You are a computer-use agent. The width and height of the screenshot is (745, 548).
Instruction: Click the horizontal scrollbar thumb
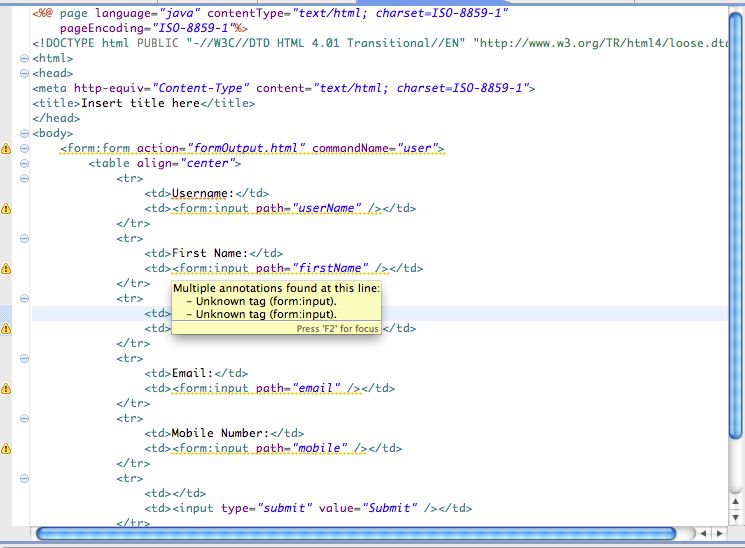pos(356,533)
